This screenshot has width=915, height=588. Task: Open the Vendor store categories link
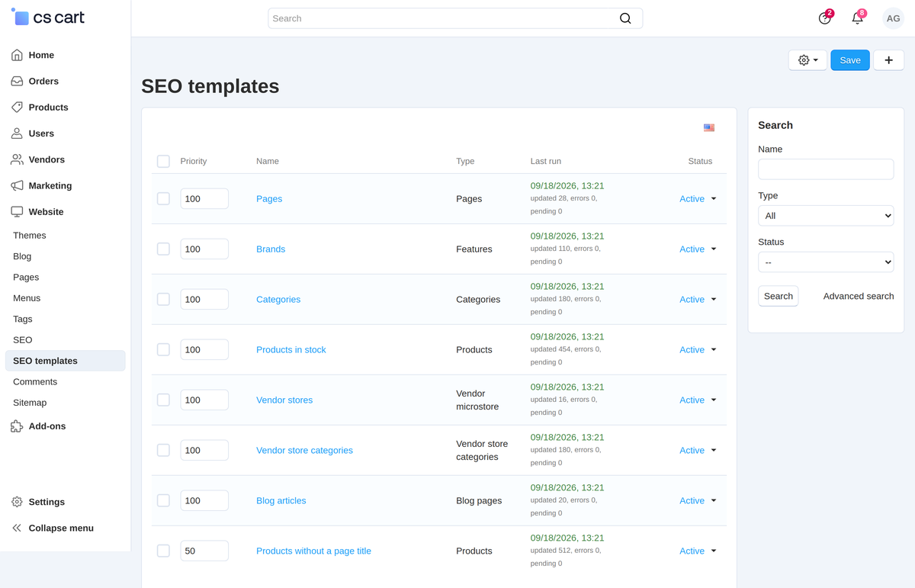(x=304, y=450)
